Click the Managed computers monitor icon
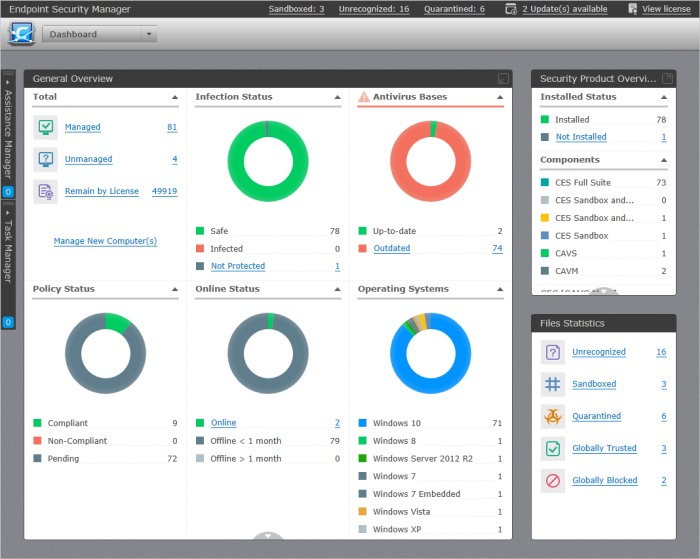 click(46, 127)
